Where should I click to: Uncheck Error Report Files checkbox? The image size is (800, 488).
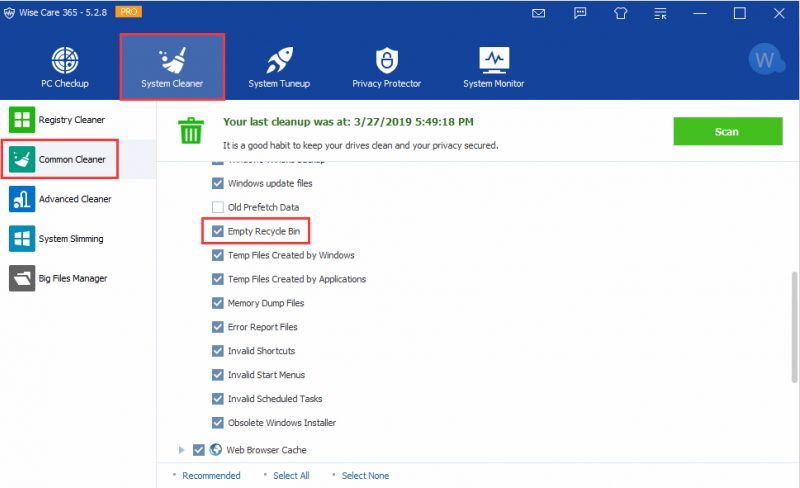[x=218, y=327]
